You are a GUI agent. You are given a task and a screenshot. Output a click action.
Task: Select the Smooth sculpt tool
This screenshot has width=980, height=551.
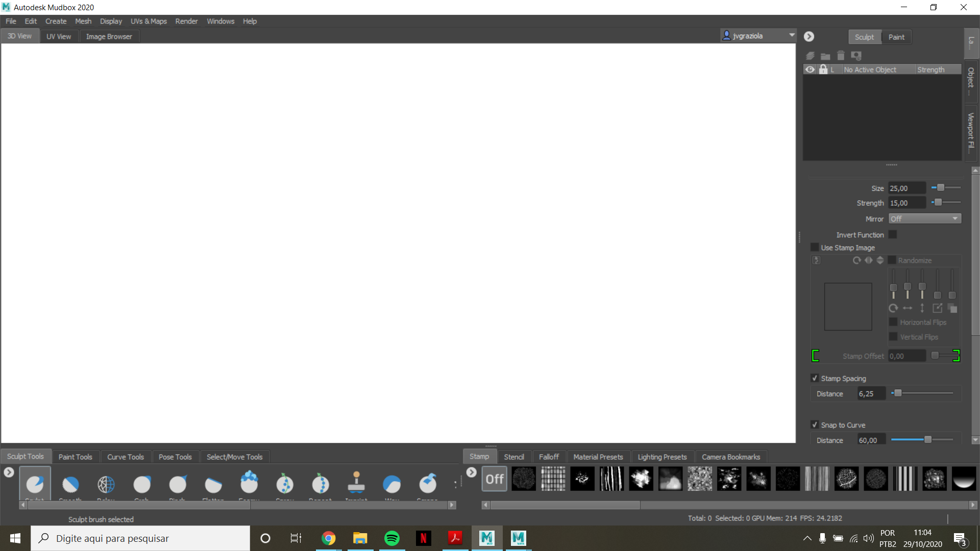tap(70, 484)
